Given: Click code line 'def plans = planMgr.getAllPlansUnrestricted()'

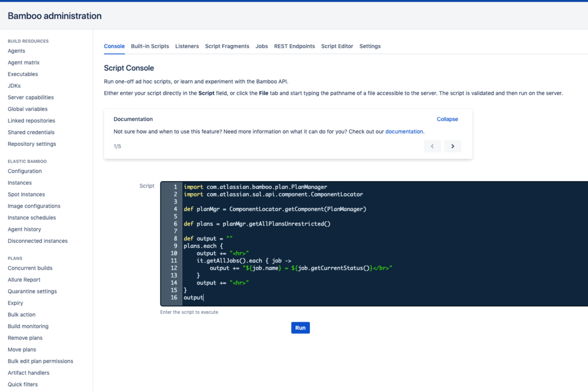Looking at the screenshot, I should click(x=257, y=224).
